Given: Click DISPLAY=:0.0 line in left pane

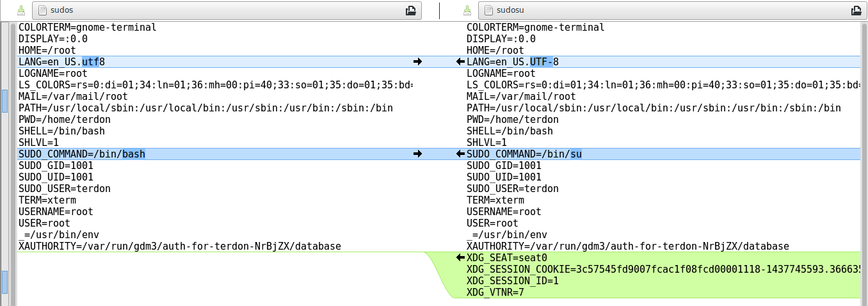Looking at the screenshot, I should tap(53, 39).
